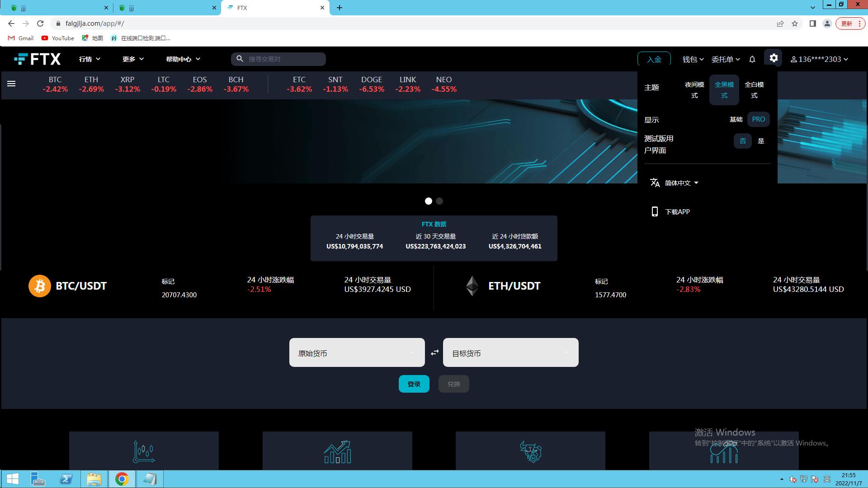Open a new browser tab
This screenshot has height=488, width=868.
340,8
